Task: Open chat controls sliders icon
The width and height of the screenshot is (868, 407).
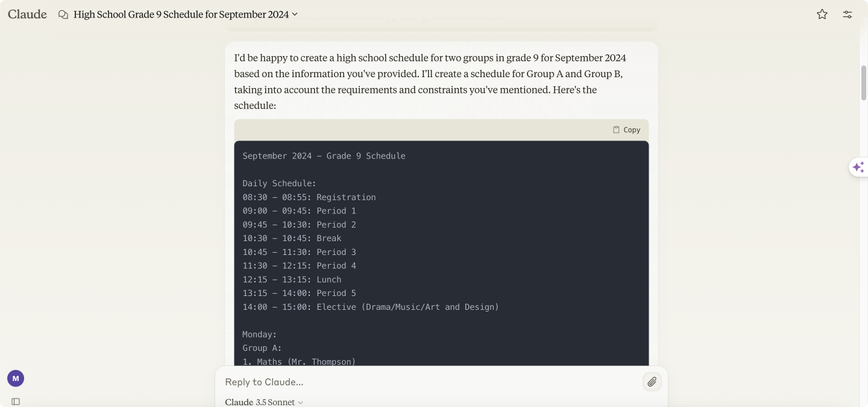Action: click(x=847, y=14)
